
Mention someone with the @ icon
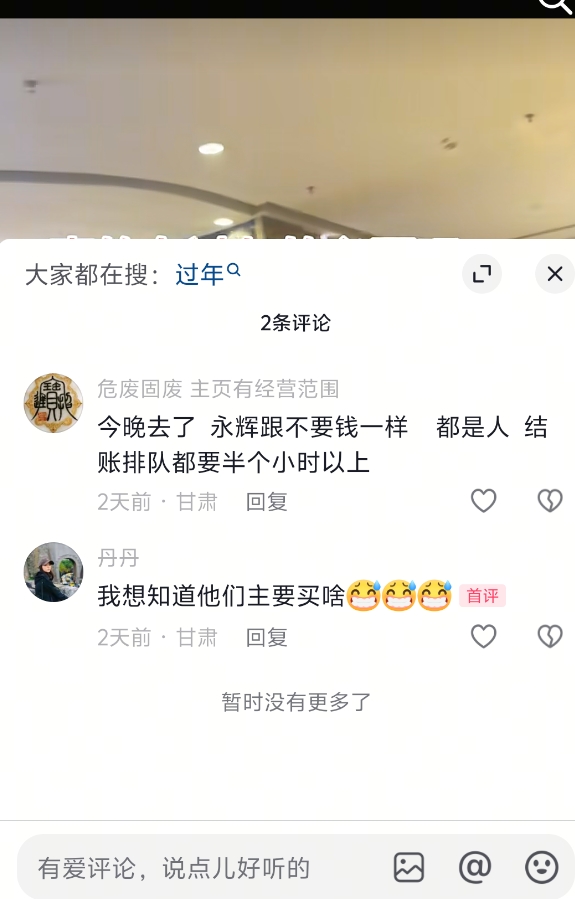tap(475, 867)
